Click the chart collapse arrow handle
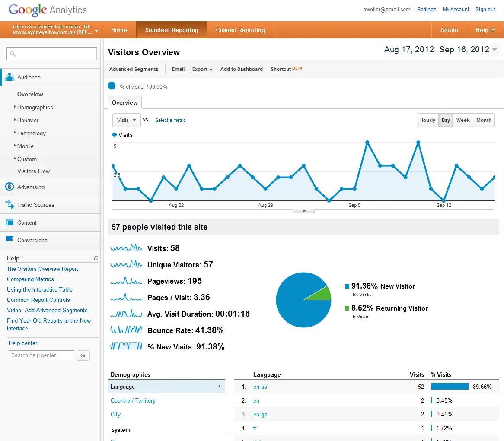Image resolution: width=504 pixels, height=441 pixels. point(304,211)
